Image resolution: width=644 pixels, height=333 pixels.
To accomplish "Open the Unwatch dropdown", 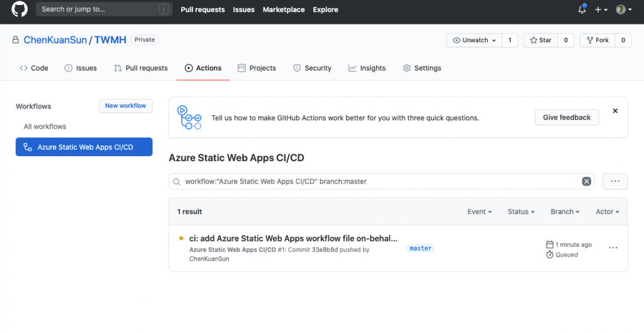I will pyautogui.click(x=475, y=40).
